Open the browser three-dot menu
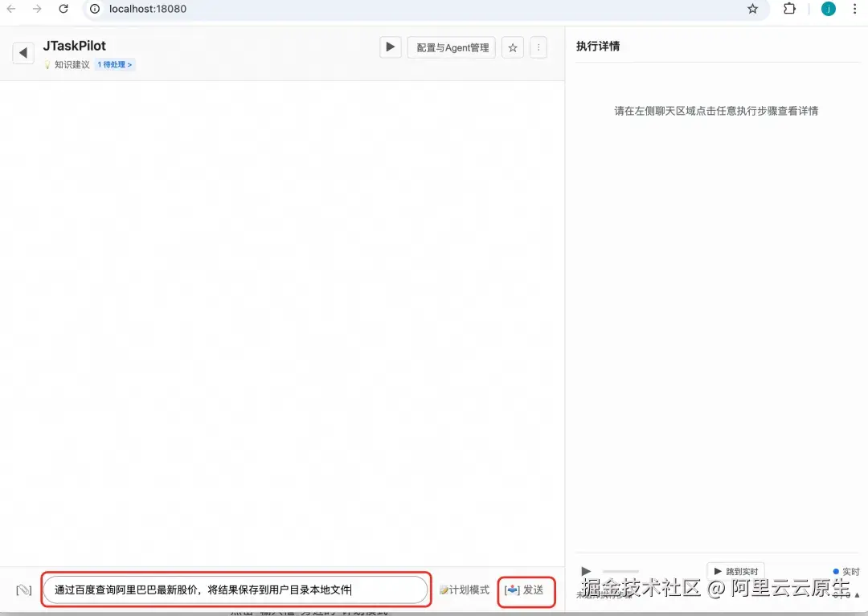 click(x=854, y=9)
